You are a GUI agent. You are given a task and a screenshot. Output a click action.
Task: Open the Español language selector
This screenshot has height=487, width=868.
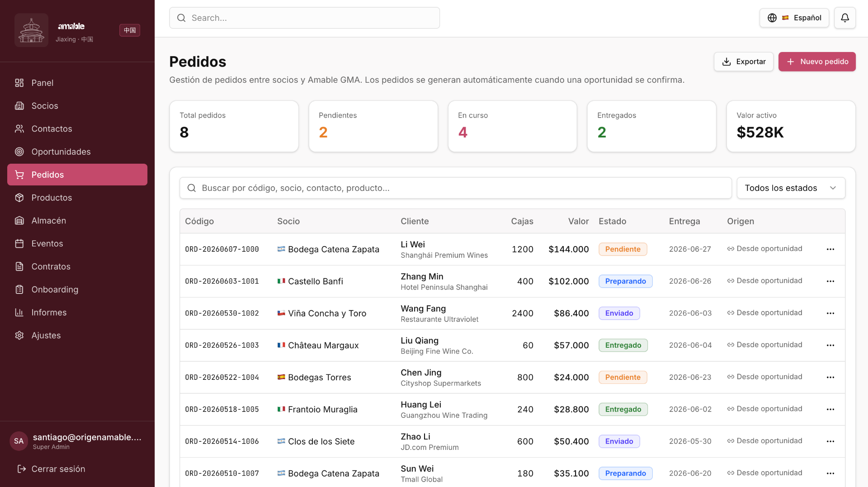pos(794,18)
